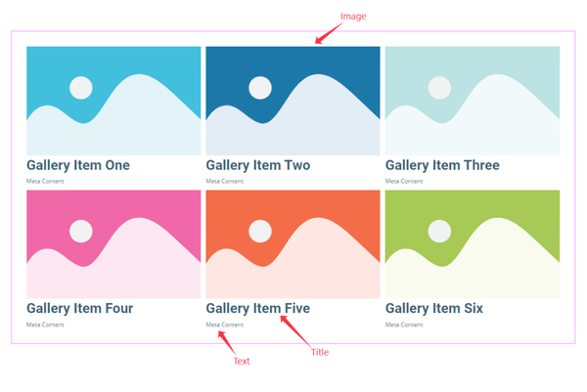The width and height of the screenshot is (587, 392).
Task: Open the green Gallery Item Six image
Action: (473, 244)
